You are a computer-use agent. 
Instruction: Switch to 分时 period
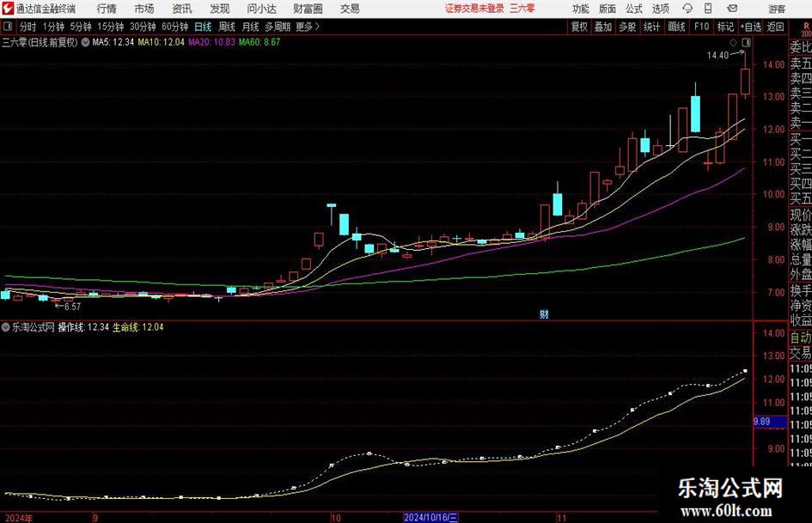click(28, 27)
